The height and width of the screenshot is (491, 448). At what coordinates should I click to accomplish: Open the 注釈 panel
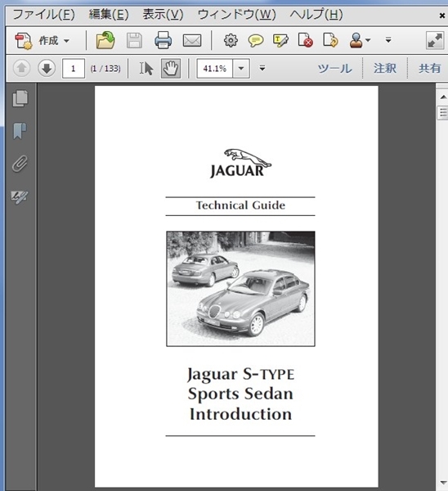(385, 68)
